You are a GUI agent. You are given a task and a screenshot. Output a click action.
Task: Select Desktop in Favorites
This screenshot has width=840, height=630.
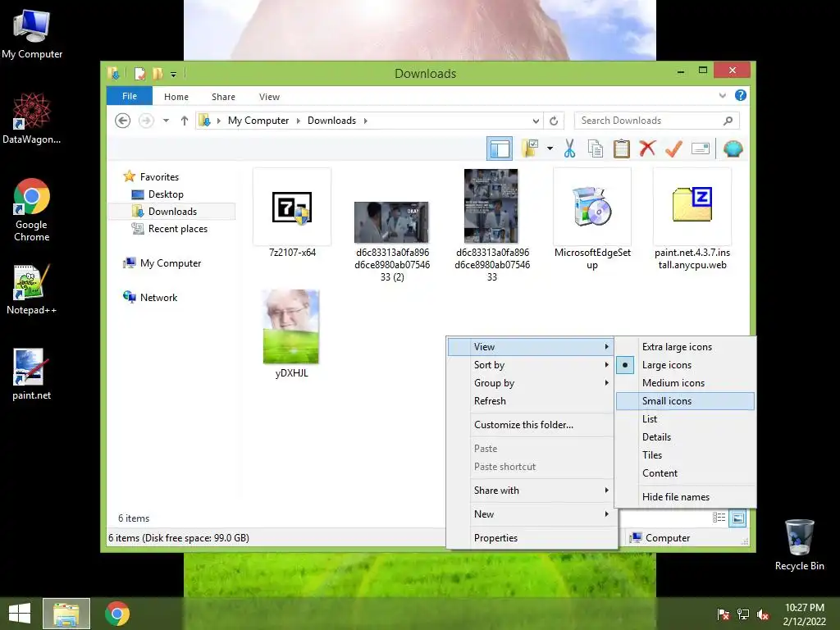[x=166, y=194]
